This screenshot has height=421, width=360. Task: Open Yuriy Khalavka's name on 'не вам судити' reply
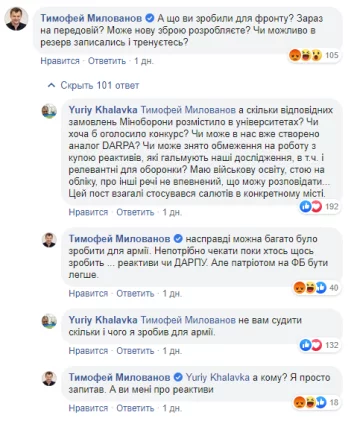tap(103, 320)
